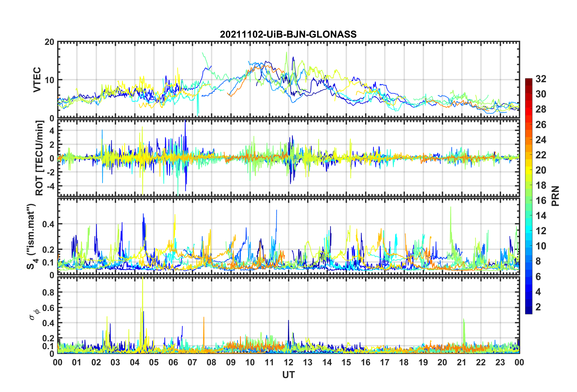Click the 12 tick on the PRN colorbar
This screenshot has width=577, height=392.
pos(541,231)
